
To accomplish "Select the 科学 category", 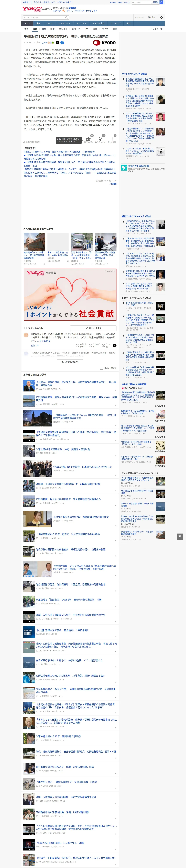I will (95, 29).
